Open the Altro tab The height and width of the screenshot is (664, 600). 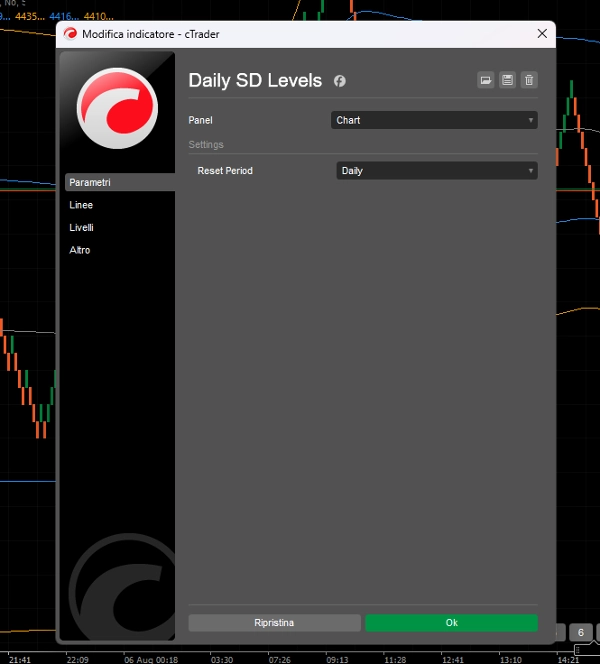80,250
